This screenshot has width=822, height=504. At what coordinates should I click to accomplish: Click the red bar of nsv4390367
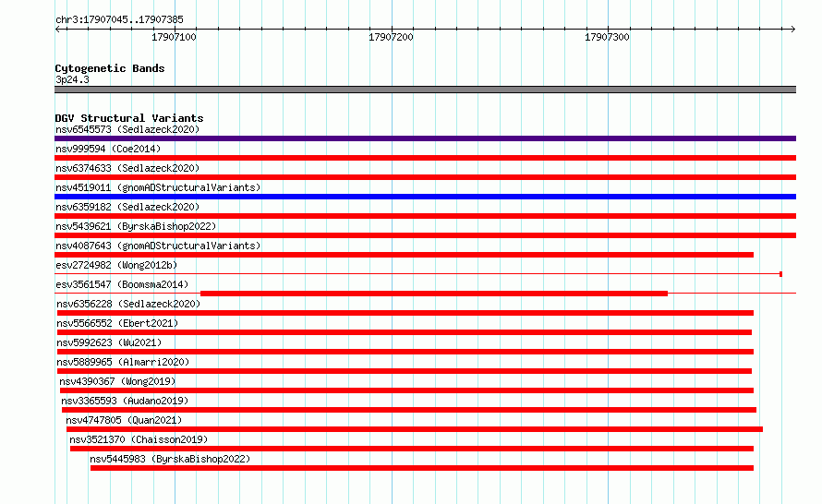406,390
